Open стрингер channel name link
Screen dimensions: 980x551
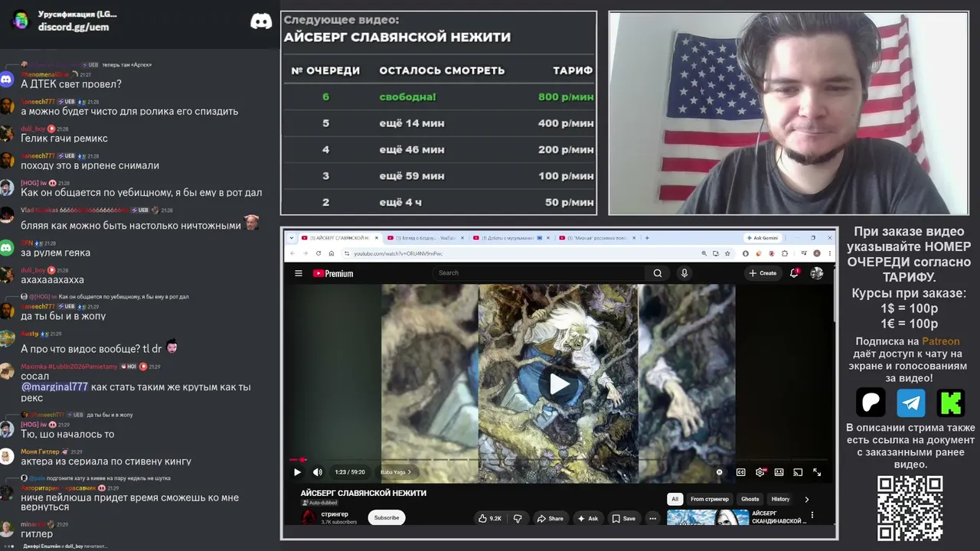coord(335,514)
